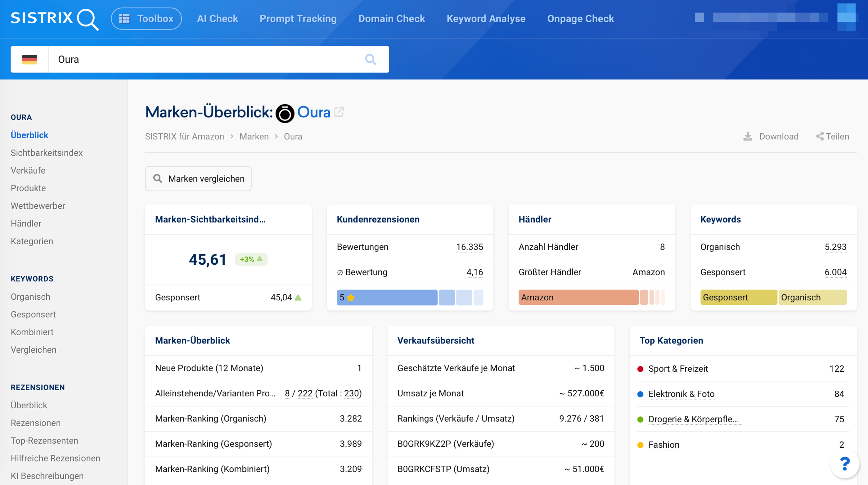The width and height of the screenshot is (868, 485).
Task: Click the 5-star rating bar segment
Action: click(x=387, y=298)
